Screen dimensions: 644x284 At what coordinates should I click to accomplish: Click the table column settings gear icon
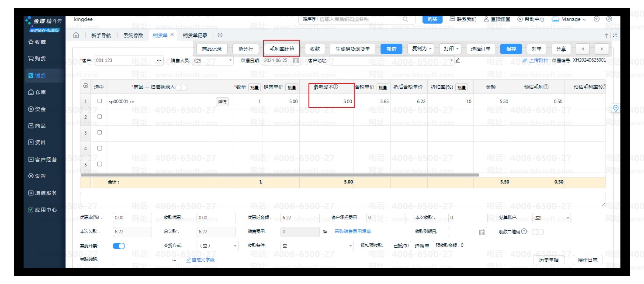pos(86,87)
